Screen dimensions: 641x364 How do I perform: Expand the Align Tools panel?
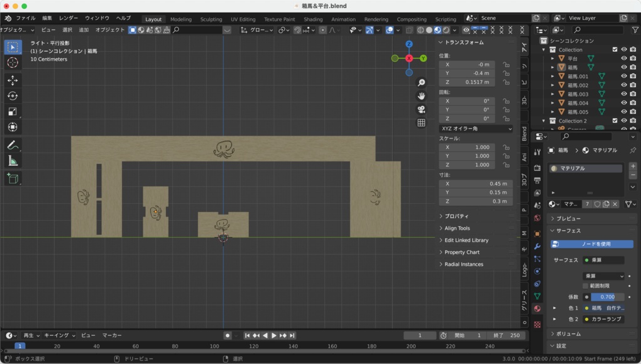point(457,228)
